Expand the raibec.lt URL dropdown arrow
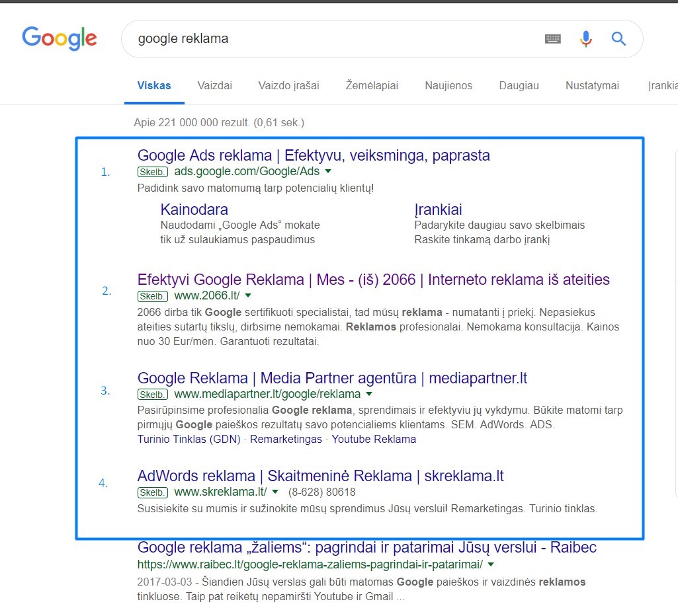The image size is (678, 616). tap(491, 564)
